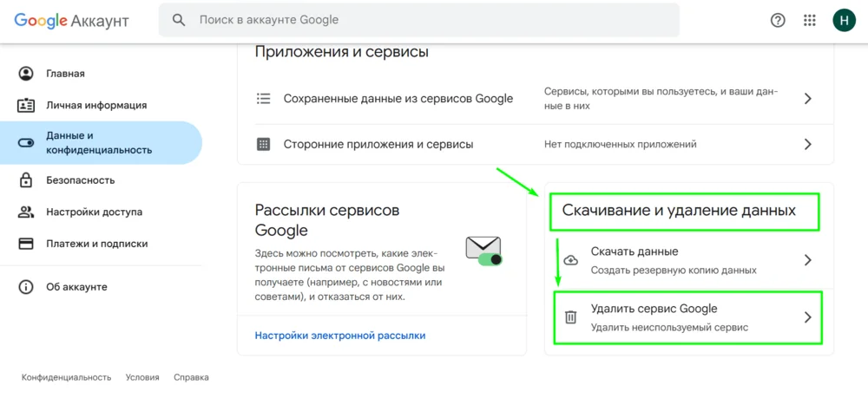Select Личная информация in sidebar
Image resolution: width=868 pixels, height=398 pixels.
[x=95, y=105]
